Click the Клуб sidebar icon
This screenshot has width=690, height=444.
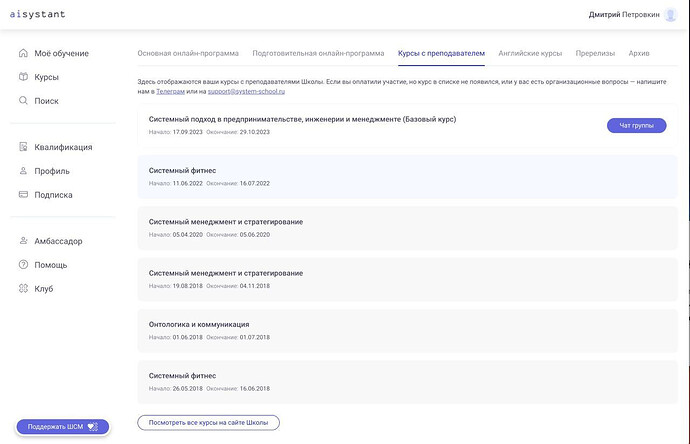pyautogui.click(x=23, y=289)
